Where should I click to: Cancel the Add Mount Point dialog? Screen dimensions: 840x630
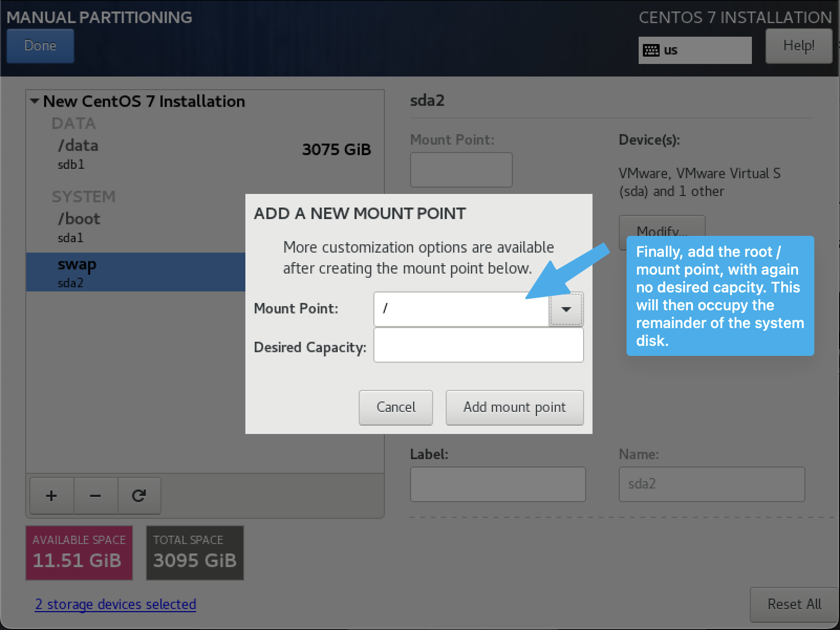(395, 407)
